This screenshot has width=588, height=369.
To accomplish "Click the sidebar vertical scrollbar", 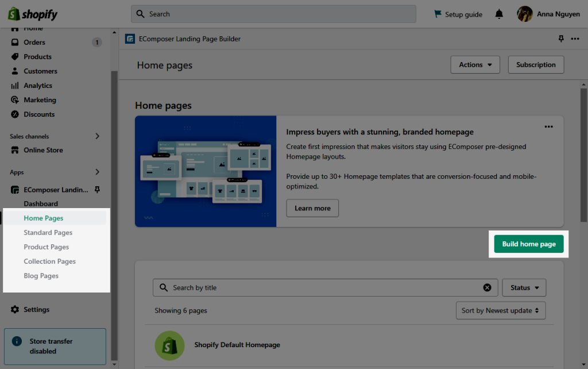I will point(114,216).
